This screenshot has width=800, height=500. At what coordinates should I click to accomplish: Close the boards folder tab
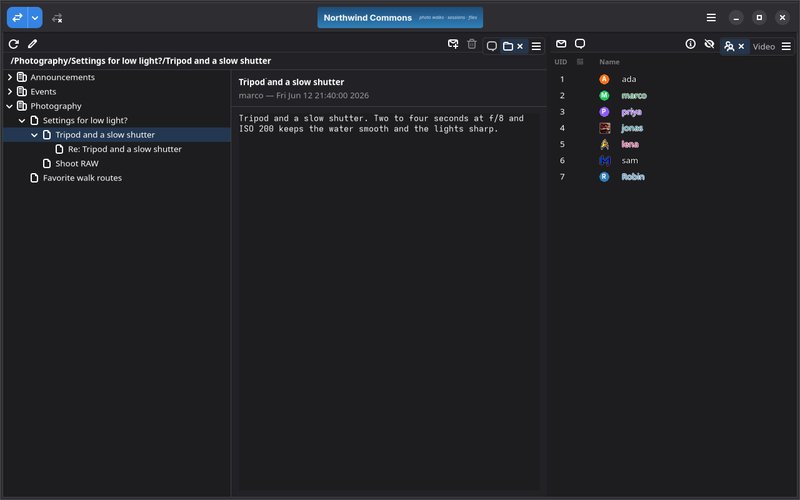click(x=520, y=46)
